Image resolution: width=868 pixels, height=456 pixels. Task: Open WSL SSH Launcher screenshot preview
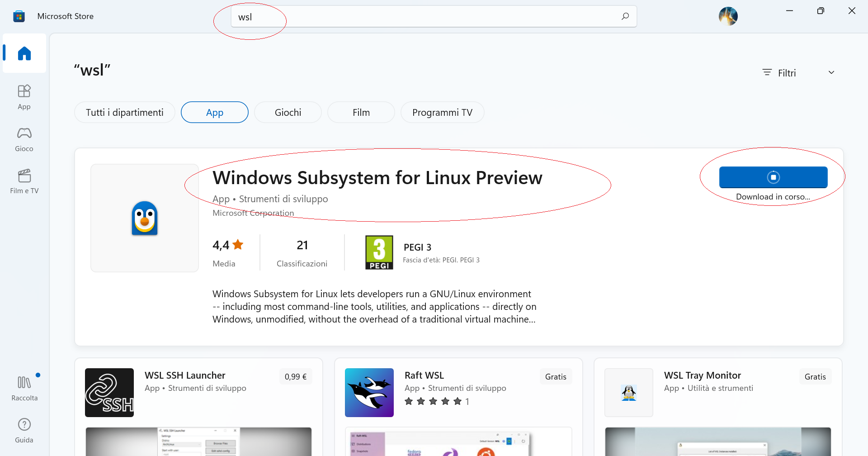pos(198,442)
